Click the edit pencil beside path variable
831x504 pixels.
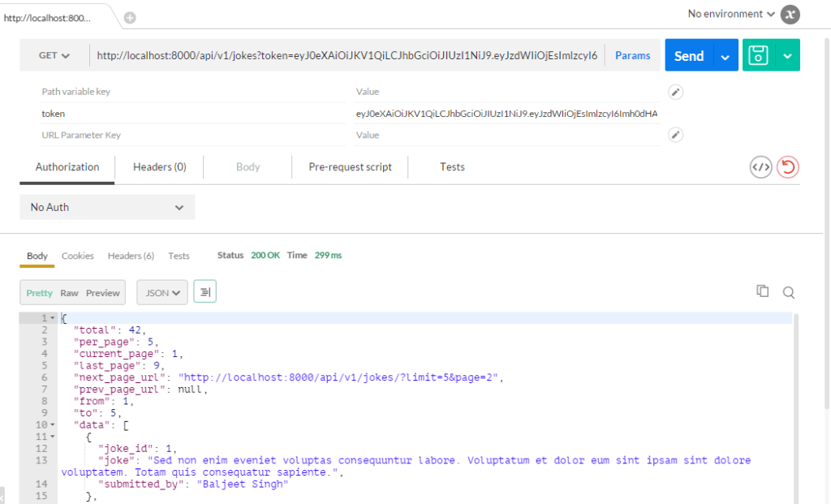coord(675,92)
